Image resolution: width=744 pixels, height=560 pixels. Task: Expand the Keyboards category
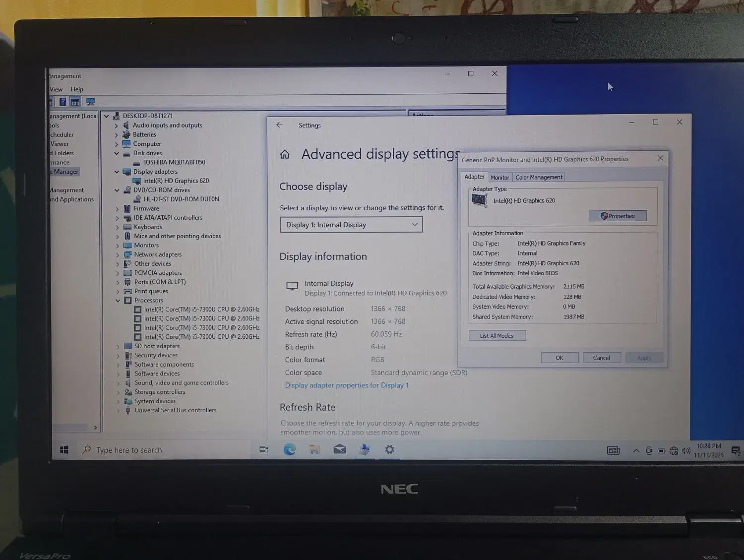[117, 227]
